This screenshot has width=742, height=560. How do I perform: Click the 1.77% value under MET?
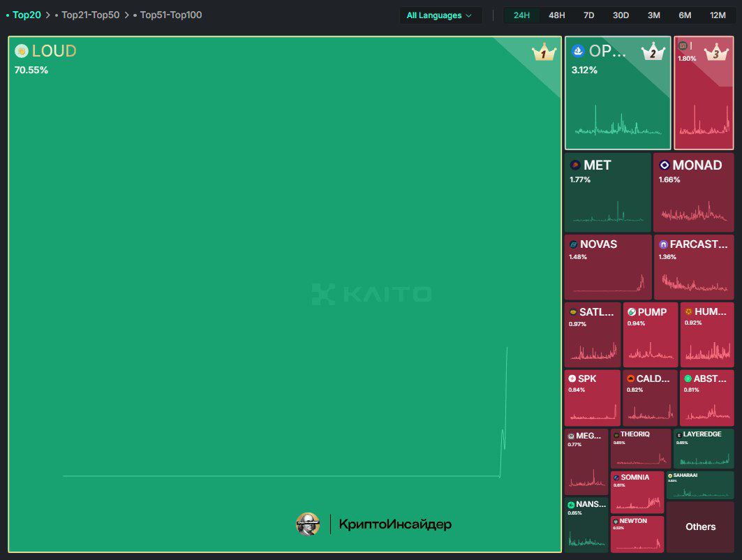580,180
